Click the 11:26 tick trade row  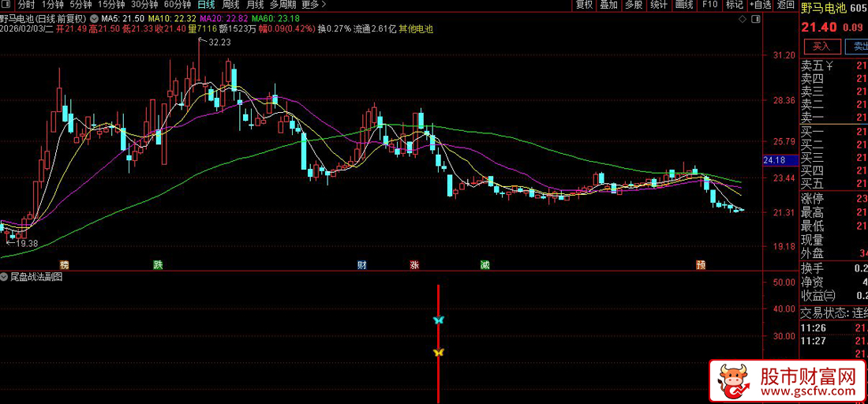(834, 329)
